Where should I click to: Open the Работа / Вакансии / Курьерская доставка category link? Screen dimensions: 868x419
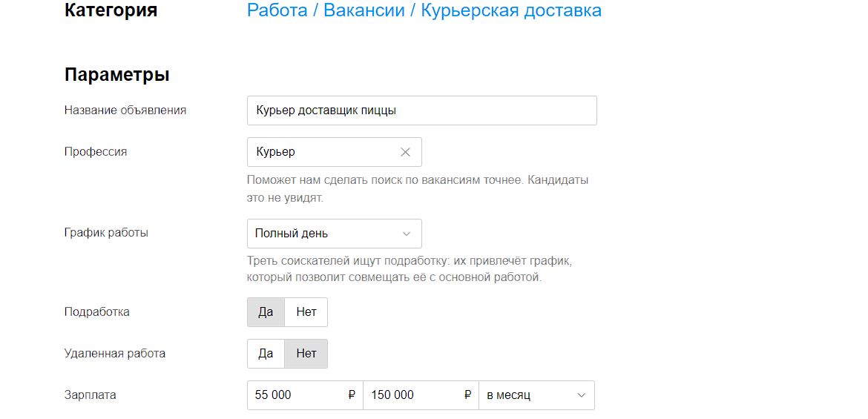[424, 10]
